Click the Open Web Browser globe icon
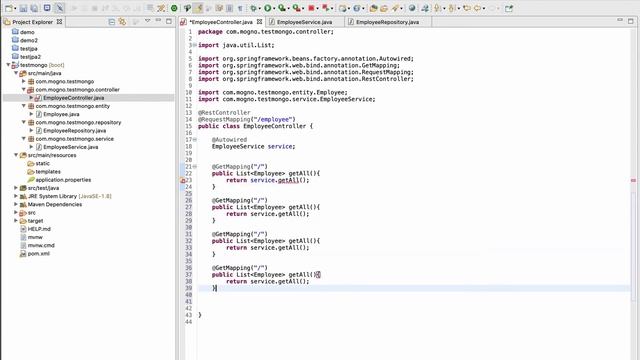 point(412,8)
